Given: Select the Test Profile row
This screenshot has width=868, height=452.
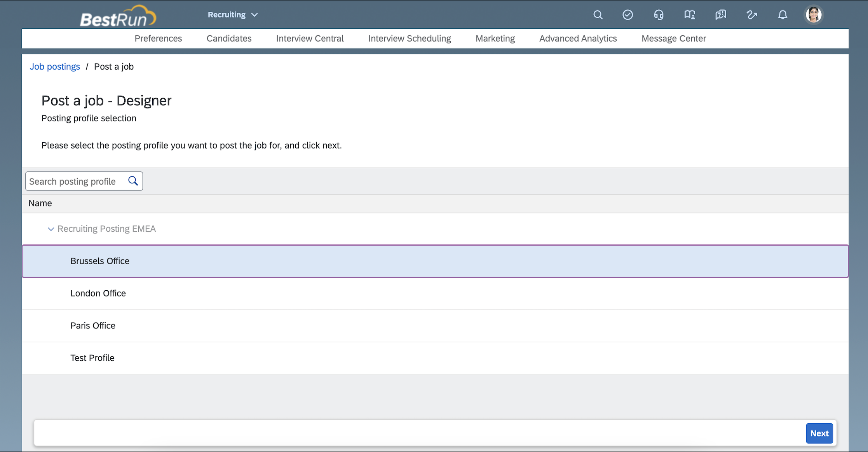Looking at the screenshot, I should [x=435, y=358].
